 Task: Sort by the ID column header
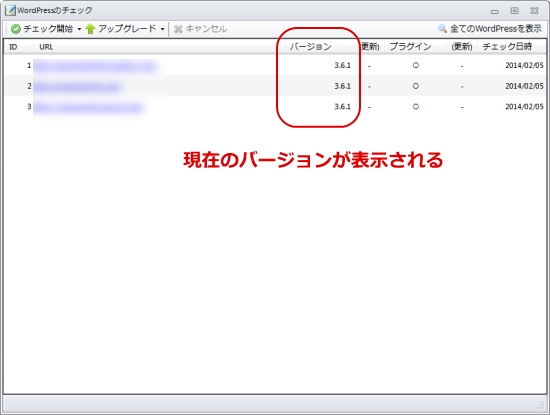[13, 47]
